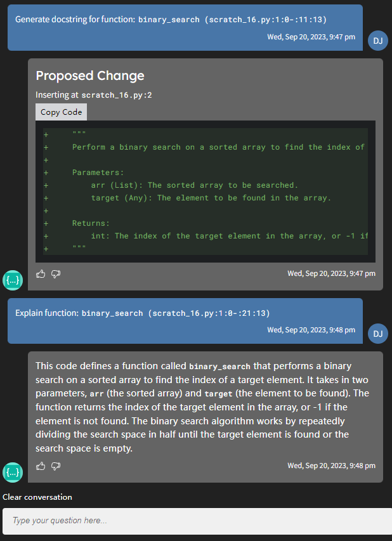Image resolution: width=392 pixels, height=541 pixels.
Task: Click the 9:48 pm timestamp on the explanation response
Action: point(331,466)
